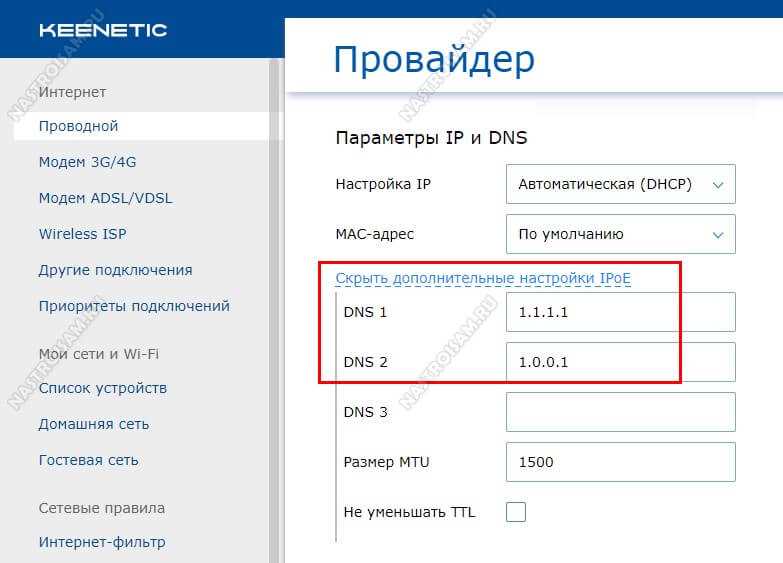The image size is (783, 563).
Task: Enable Не уменьшать TTL checkbox
Action: click(x=516, y=512)
